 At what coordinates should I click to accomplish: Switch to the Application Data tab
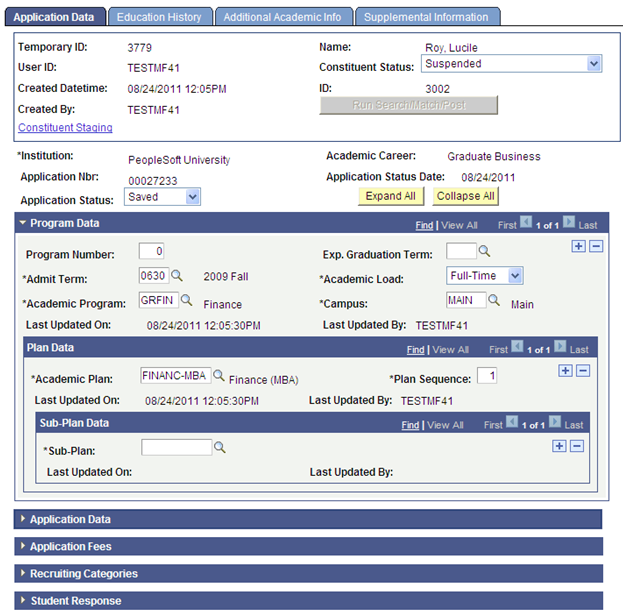(55, 17)
